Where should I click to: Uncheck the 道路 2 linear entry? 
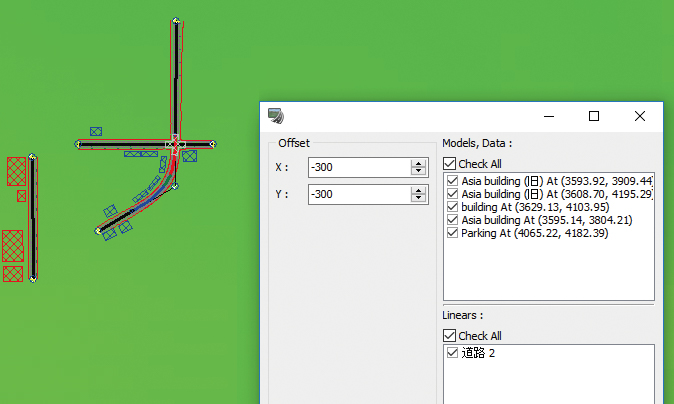(x=452, y=353)
